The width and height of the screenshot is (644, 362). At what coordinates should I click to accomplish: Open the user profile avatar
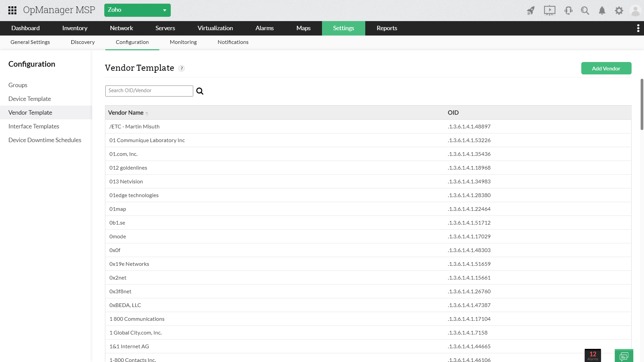pyautogui.click(x=635, y=11)
